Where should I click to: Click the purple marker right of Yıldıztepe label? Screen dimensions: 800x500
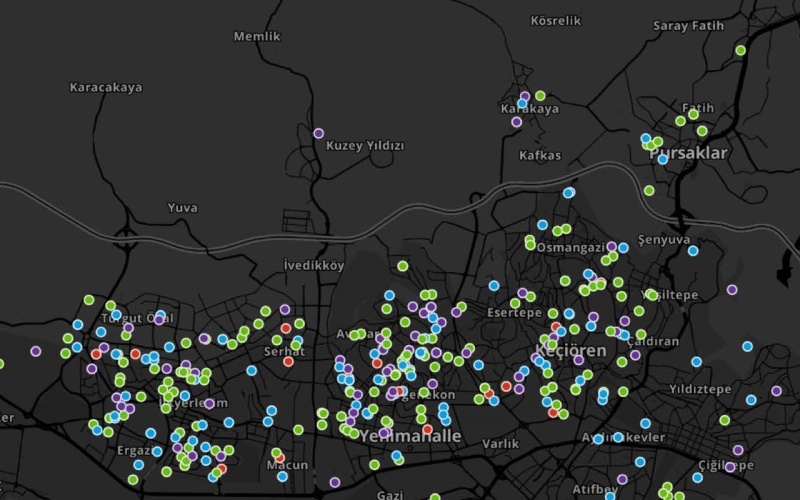[776, 391]
